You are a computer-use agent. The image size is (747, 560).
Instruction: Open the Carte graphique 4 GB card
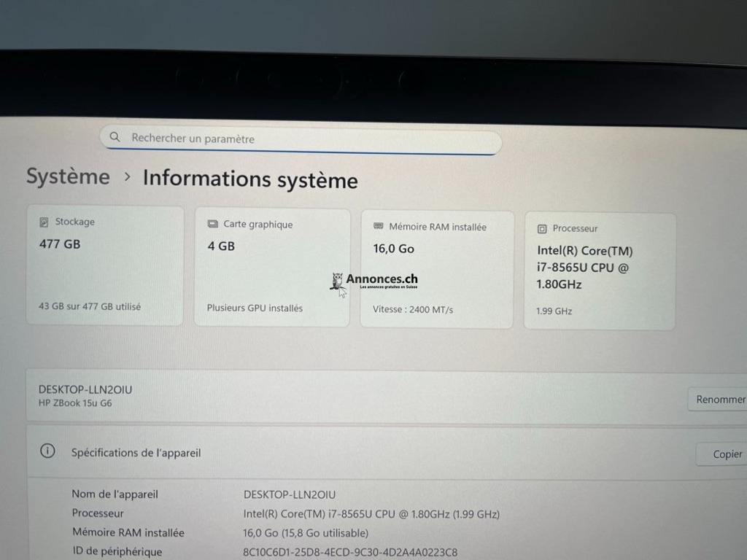pos(271,268)
